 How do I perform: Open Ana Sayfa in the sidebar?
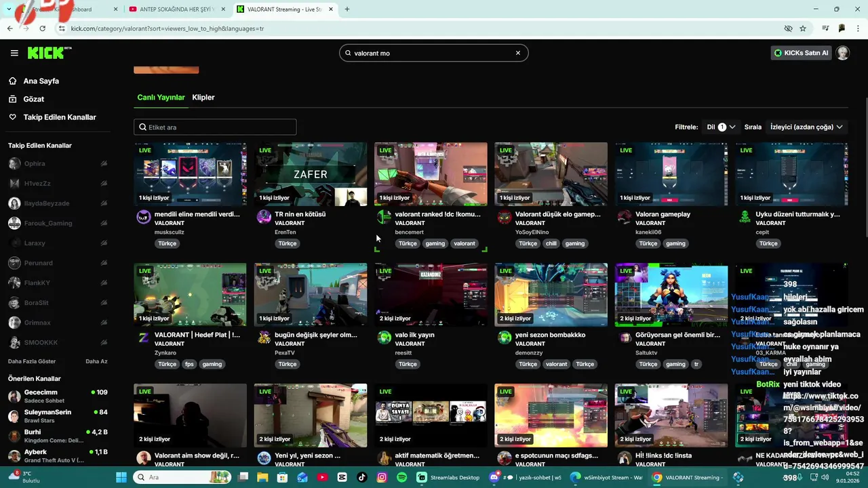(41, 81)
